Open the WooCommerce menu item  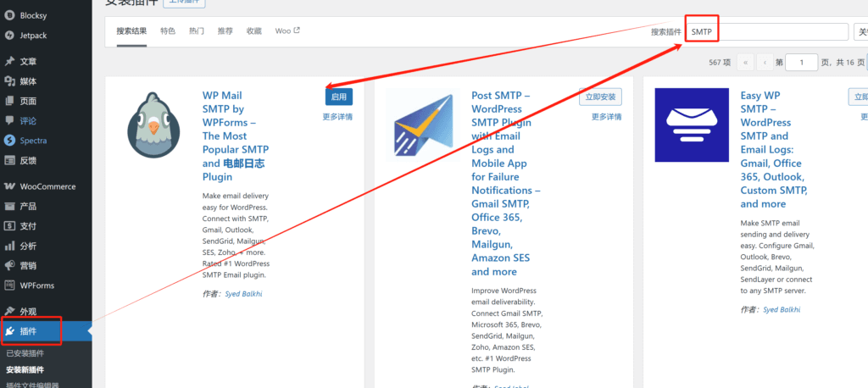click(46, 186)
